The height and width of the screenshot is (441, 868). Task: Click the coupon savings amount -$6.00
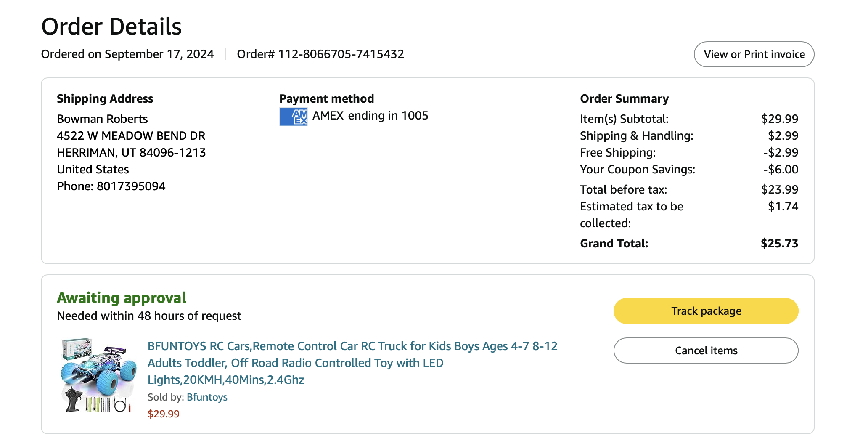(x=781, y=170)
